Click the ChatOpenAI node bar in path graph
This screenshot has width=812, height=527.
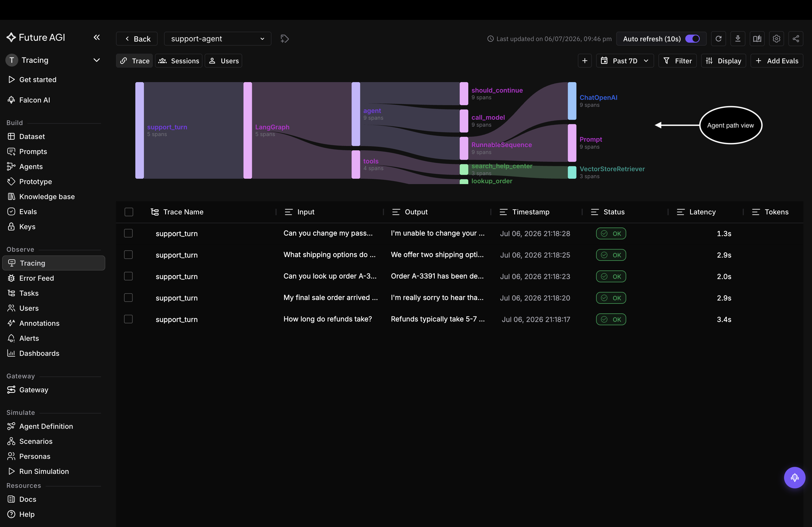coord(572,101)
